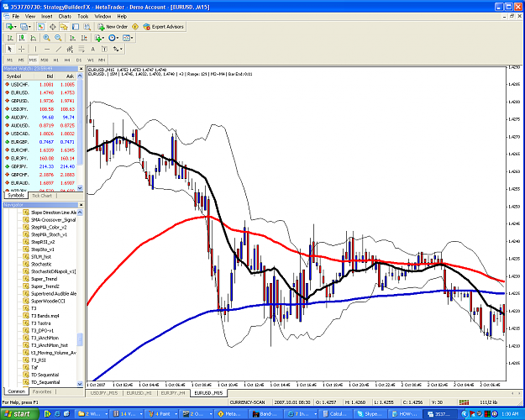525x420 pixels.
Task: Open the MetaEditor yellow diamond icon
Action: (135, 26)
